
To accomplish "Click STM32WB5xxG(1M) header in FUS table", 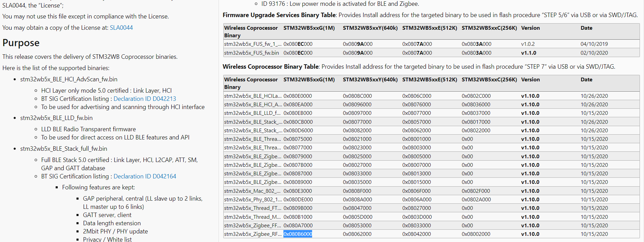I will (x=309, y=28).
